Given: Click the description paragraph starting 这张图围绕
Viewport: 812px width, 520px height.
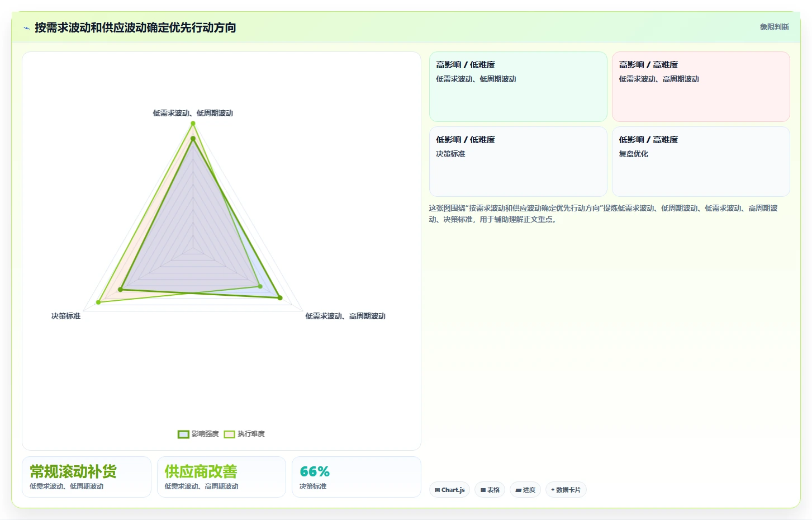Looking at the screenshot, I should pos(604,214).
